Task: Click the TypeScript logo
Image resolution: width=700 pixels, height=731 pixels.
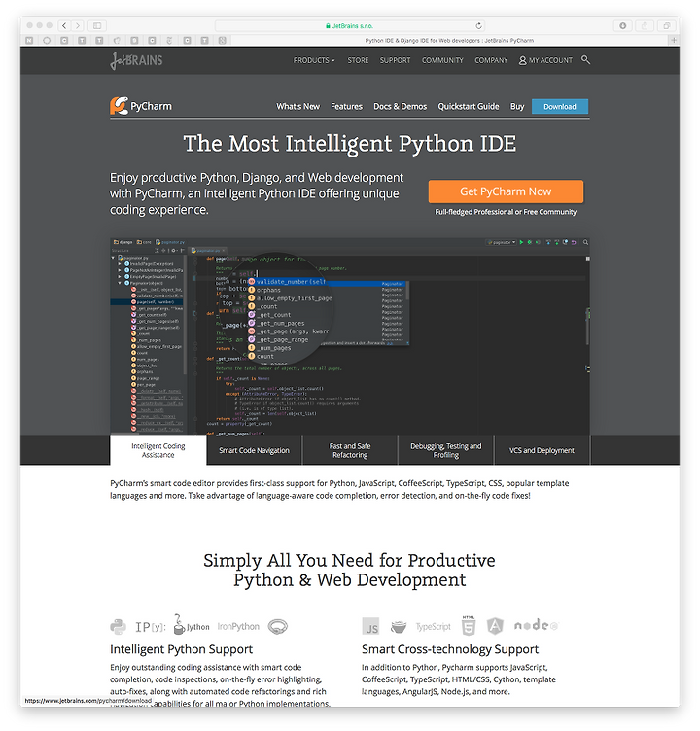Action: [434, 627]
